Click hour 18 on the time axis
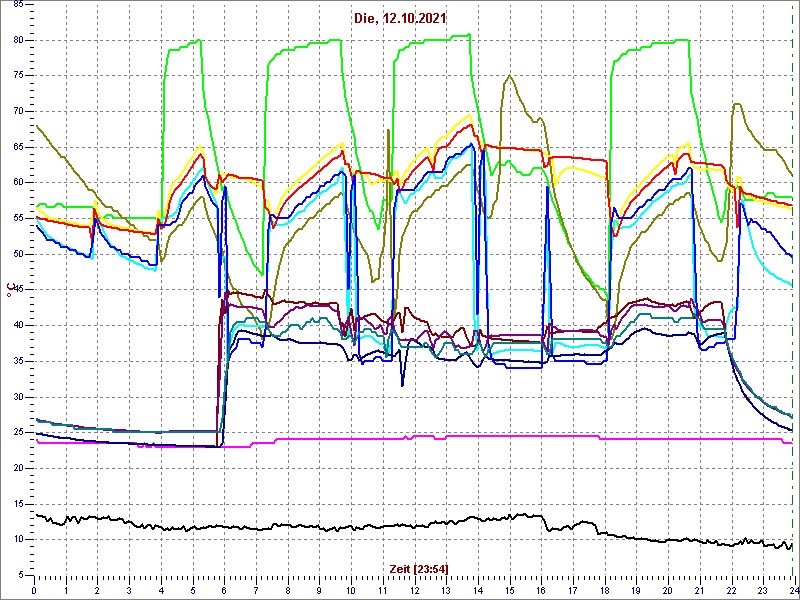 tap(605, 590)
